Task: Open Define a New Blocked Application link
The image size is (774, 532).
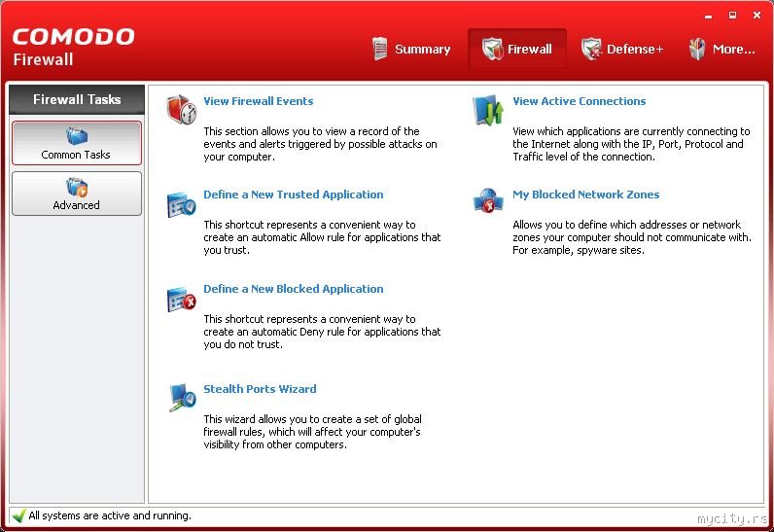Action: pos(294,289)
